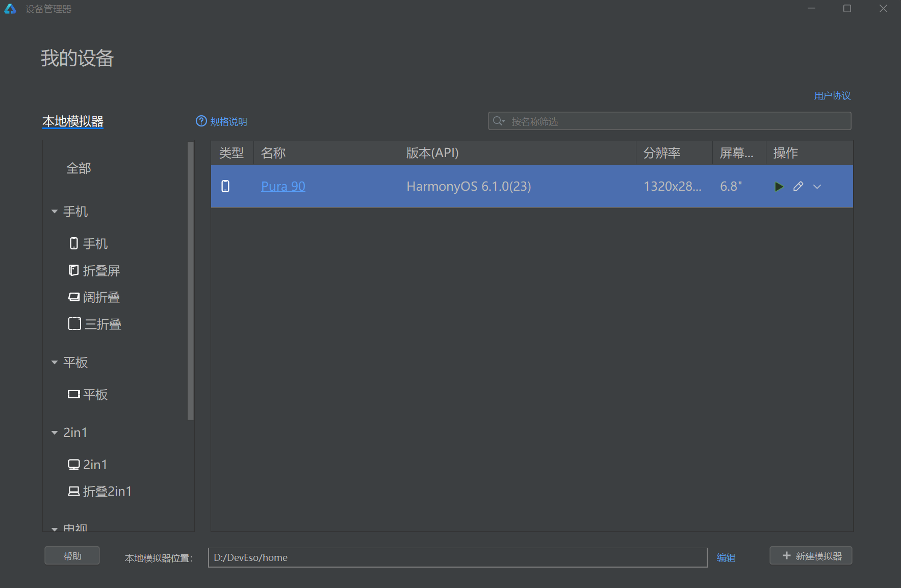Maximize the 设备管理器 window

click(847, 9)
